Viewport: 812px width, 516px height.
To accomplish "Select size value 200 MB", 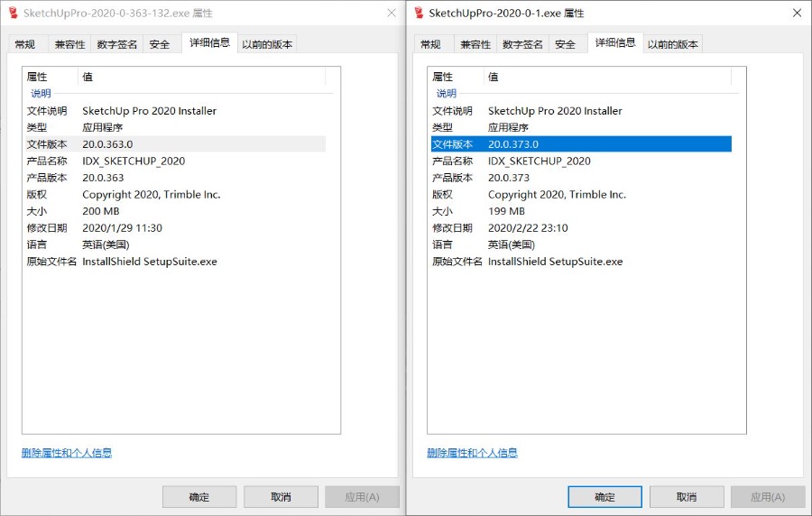I will pos(101,211).
